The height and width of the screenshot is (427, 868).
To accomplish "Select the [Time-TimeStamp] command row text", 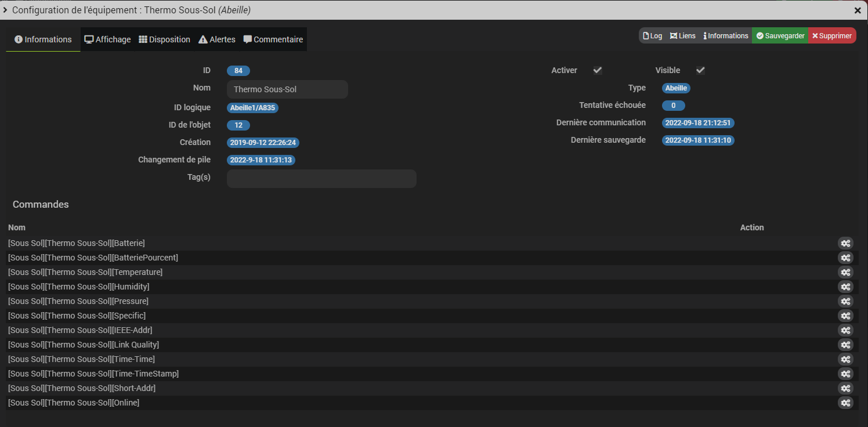I will click(x=93, y=374).
